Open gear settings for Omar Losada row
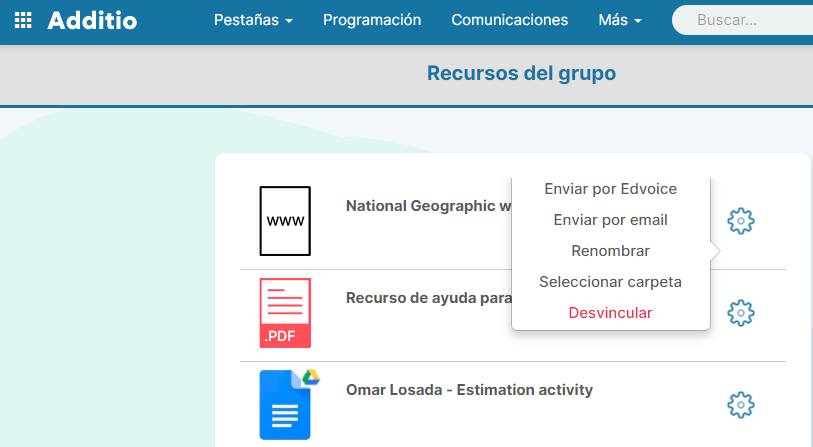Image resolution: width=813 pixels, height=447 pixels. 740,405
